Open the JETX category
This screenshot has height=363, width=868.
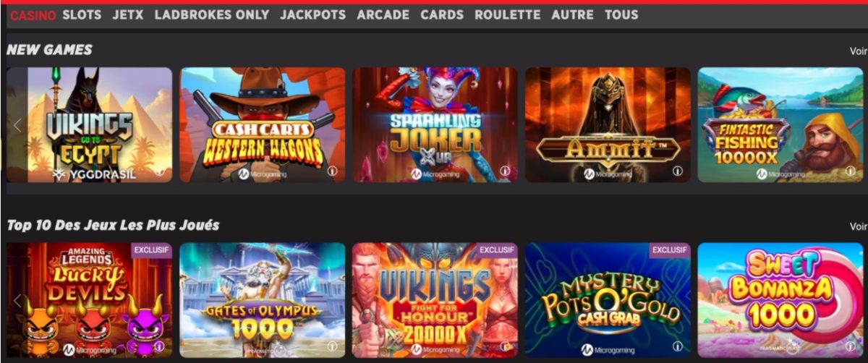128,14
